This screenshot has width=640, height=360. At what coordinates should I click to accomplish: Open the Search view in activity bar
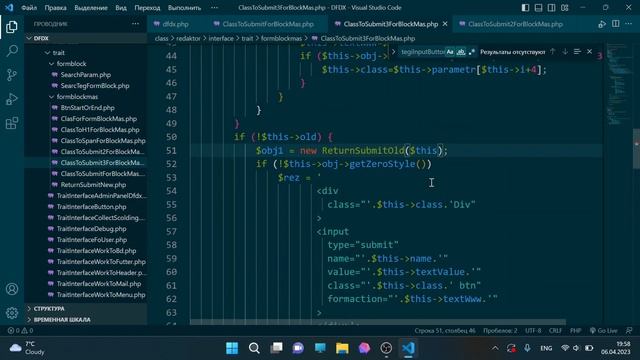pyautogui.click(x=12, y=51)
